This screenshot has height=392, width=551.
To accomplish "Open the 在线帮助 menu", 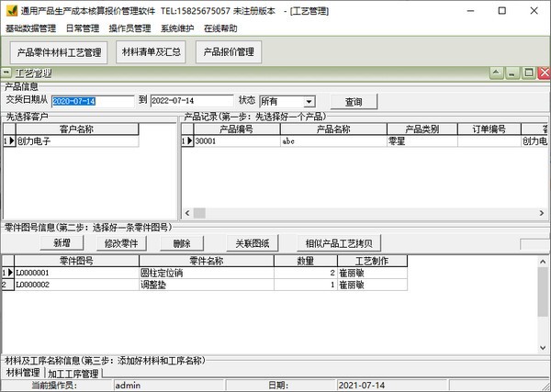I will (220, 28).
